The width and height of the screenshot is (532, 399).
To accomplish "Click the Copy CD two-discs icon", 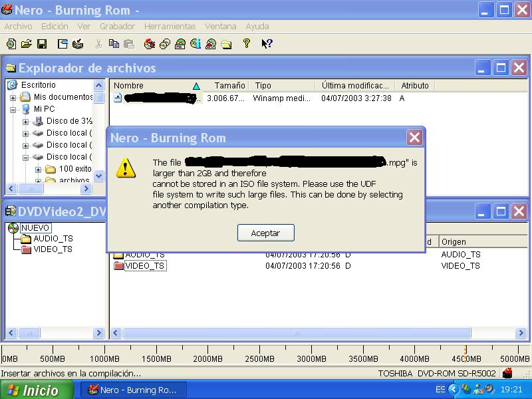I will pos(165,44).
